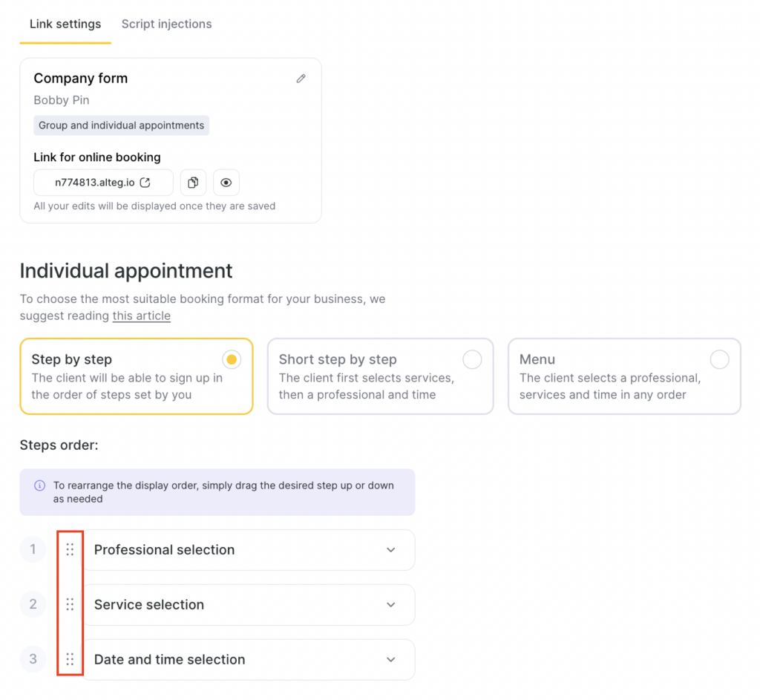The width and height of the screenshot is (760, 700).
Task: Click drag handle for Service selection step
Action: pos(70,604)
